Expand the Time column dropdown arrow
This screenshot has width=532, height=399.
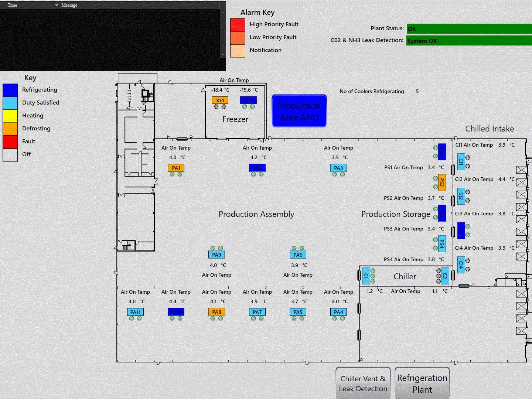point(56,5)
